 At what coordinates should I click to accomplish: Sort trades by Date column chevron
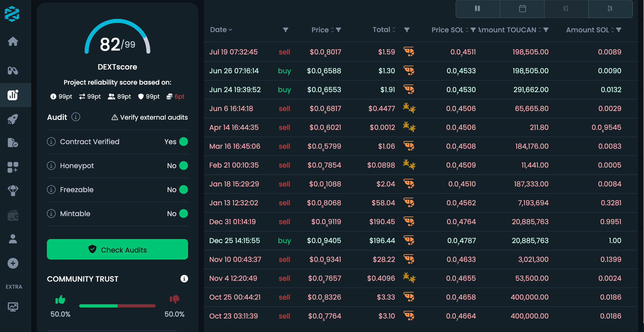coord(230,30)
